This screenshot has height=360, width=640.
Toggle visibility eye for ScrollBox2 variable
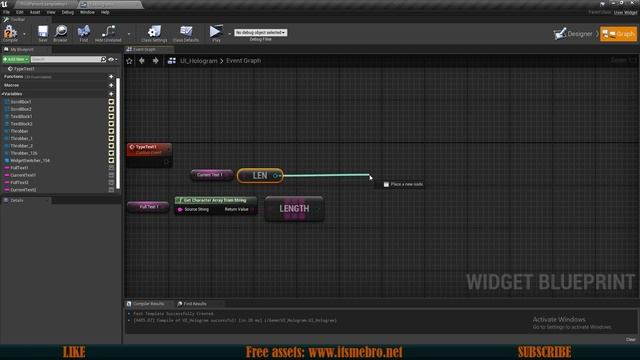tap(111, 109)
